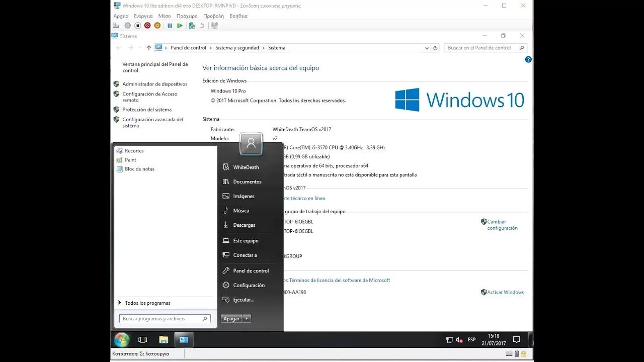644x362 pixels.
Task: Expand the Apagar arrow options
Action: point(247,319)
